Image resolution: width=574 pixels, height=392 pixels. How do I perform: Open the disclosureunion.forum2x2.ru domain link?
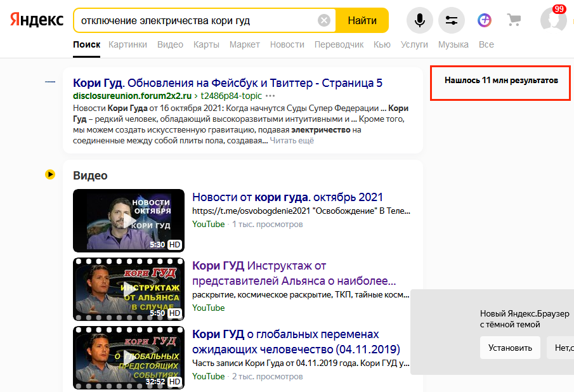(x=132, y=96)
